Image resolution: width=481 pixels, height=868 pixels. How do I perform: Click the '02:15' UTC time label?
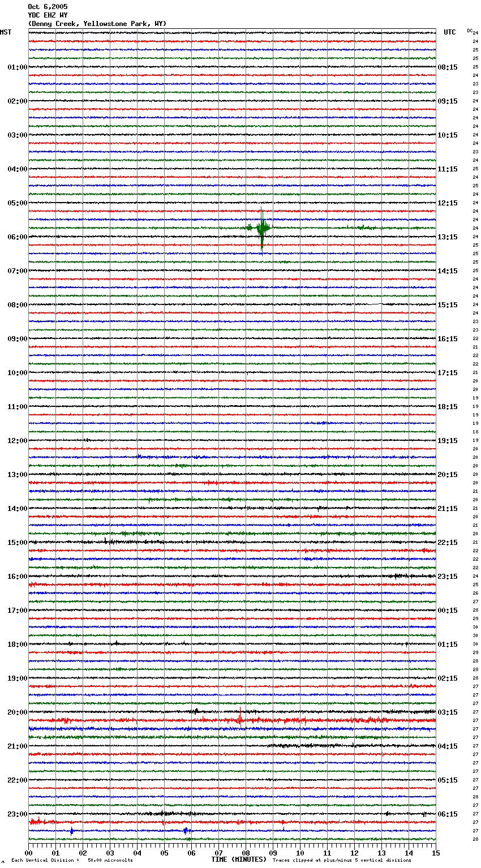tap(448, 678)
